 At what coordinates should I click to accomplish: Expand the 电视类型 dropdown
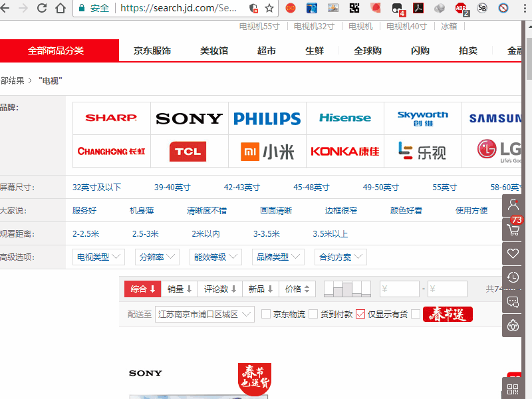[x=98, y=257]
